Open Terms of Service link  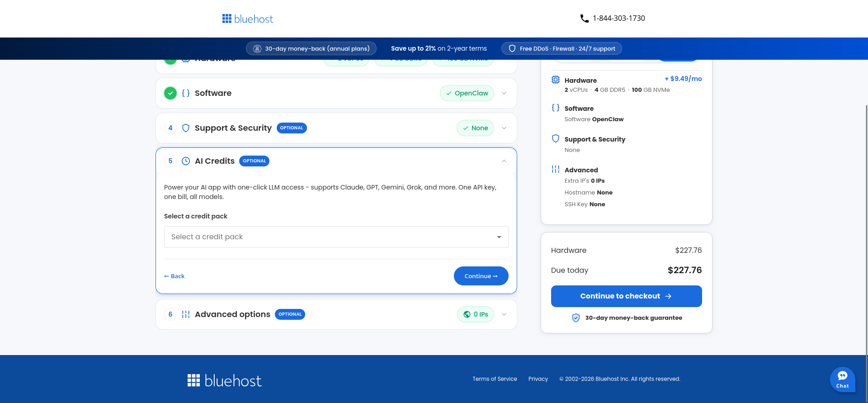pos(495,379)
